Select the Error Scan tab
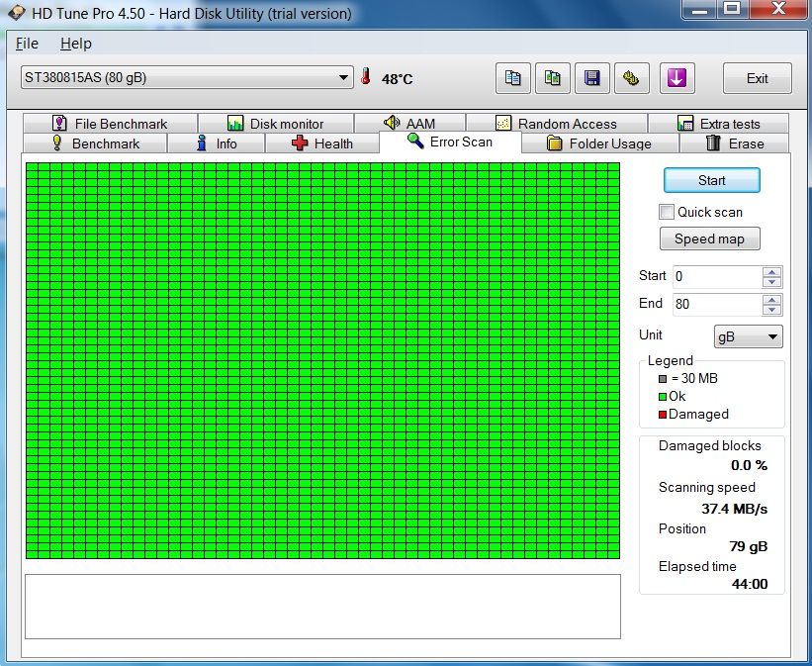 [450, 143]
